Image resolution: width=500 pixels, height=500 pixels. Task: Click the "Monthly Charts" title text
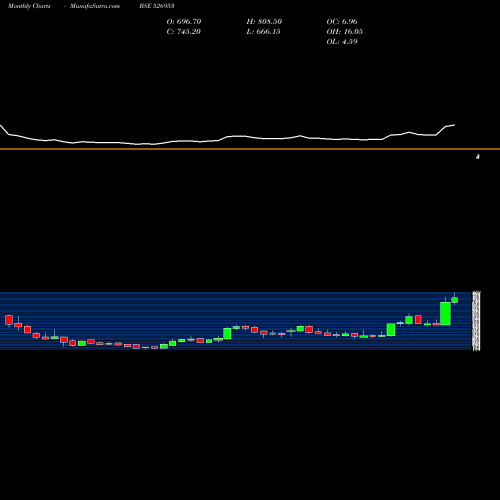coord(29,6)
